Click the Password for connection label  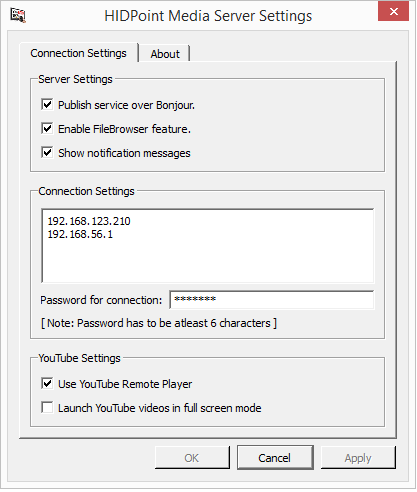tap(101, 300)
